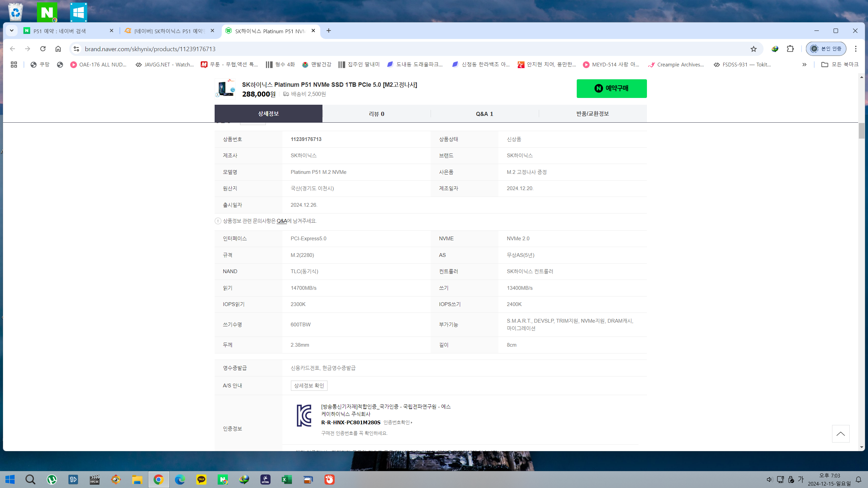Open the 맨발건강 bookmark
Image resolution: width=868 pixels, height=488 pixels.
pyautogui.click(x=316, y=64)
